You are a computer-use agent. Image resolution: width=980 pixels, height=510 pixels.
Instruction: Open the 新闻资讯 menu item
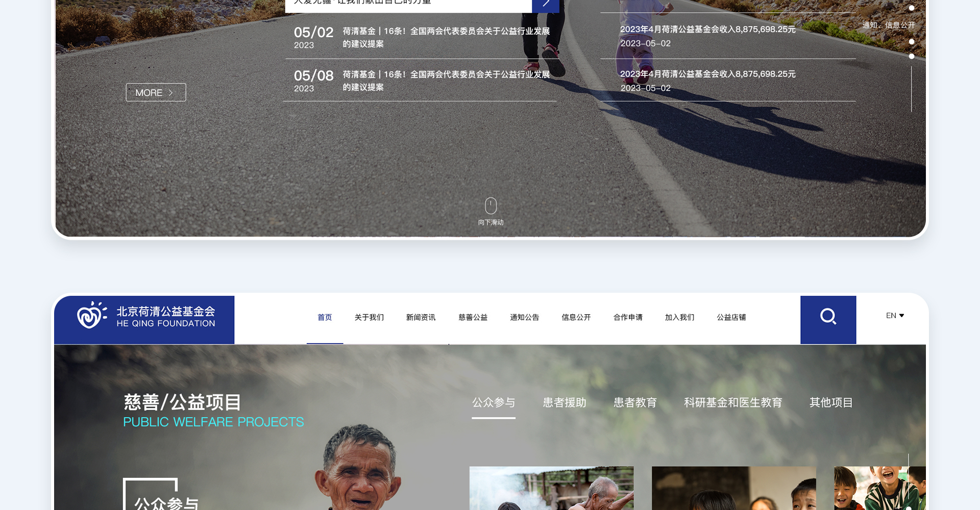421,317
